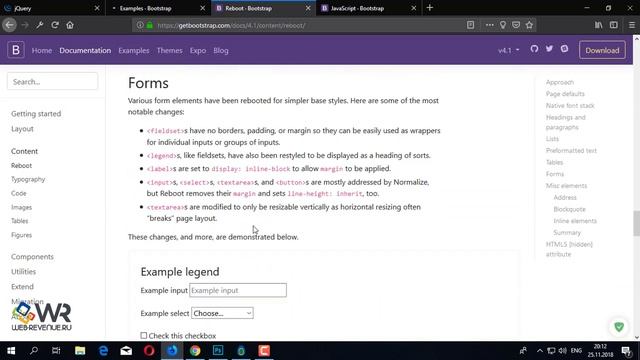Screen dimensions: 640x360
Task: Open the Library icon in Firefox toolbar
Action: [x=598, y=25]
